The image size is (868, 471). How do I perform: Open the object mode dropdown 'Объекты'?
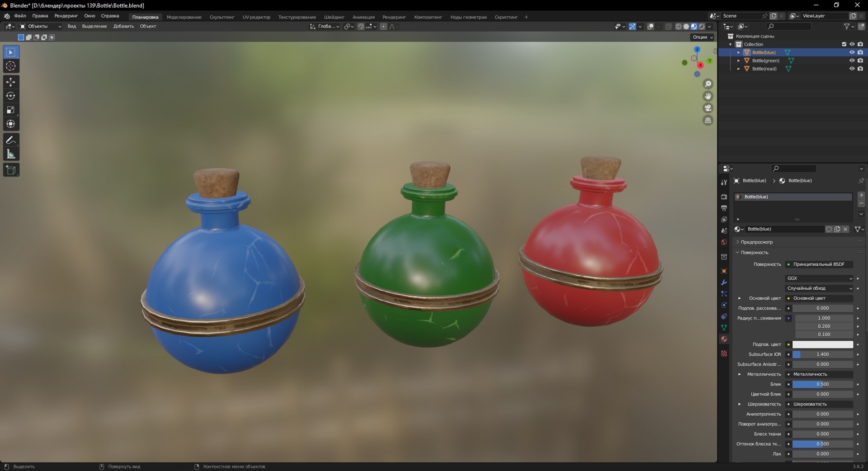coord(40,26)
